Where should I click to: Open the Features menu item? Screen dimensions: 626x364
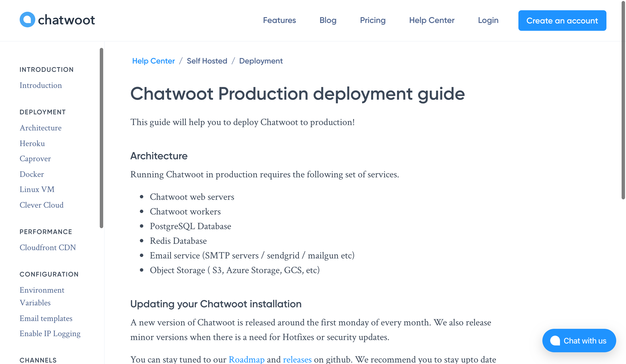click(x=279, y=20)
